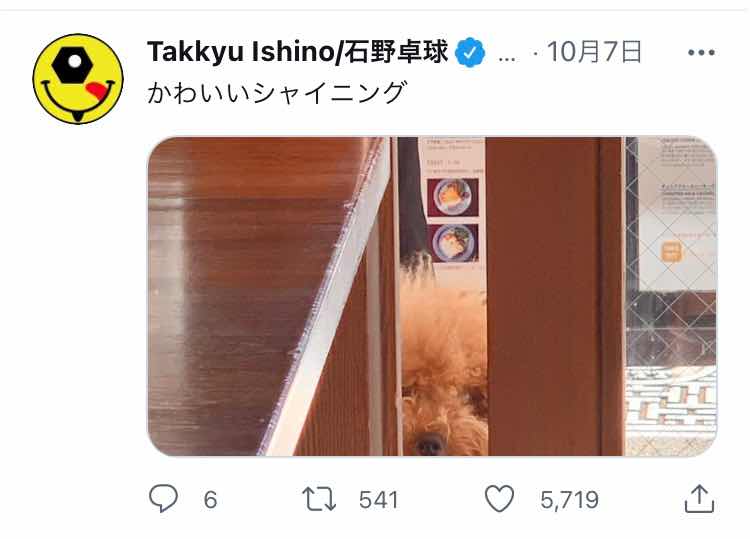Open the Takkyu Ishino/石野卓球 display name
The width and height of the screenshot is (750, 539).
pos(298,52)
